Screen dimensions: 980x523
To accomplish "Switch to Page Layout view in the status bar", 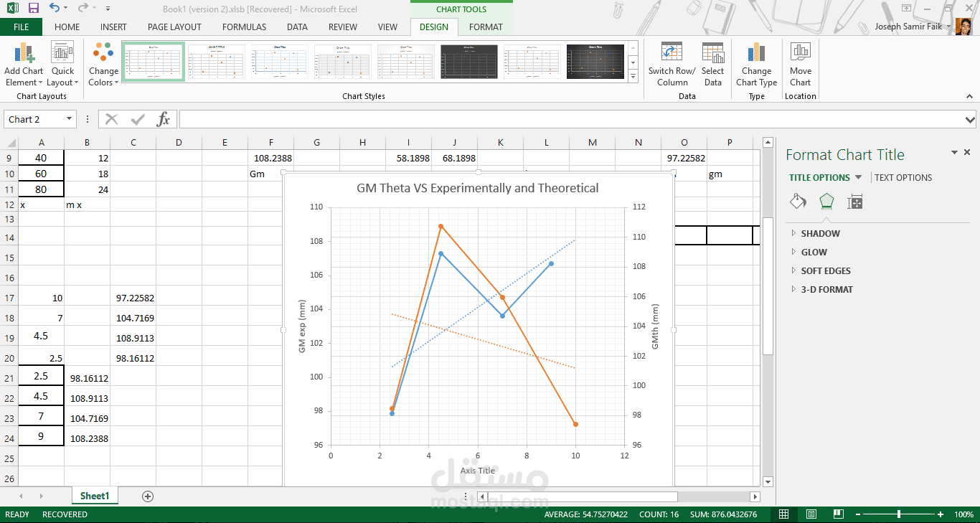I will pyautogui.click(x=811, y=514).
